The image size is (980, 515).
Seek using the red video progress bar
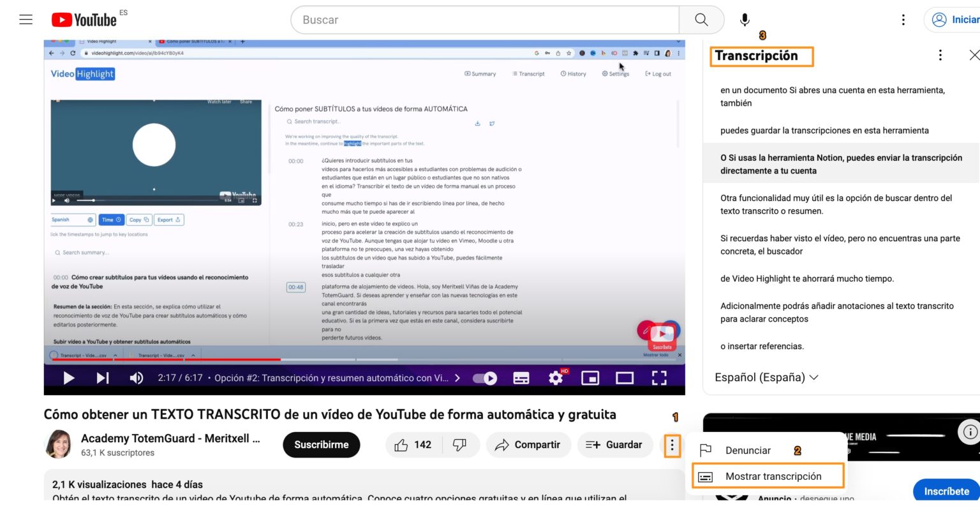(255, 358)
